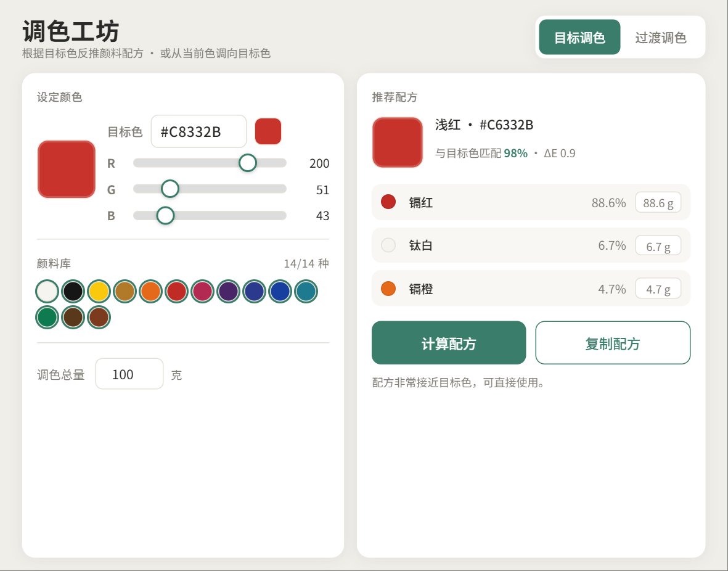Toggle the ochre pigment in 颜料库

(x=125, y=291)
